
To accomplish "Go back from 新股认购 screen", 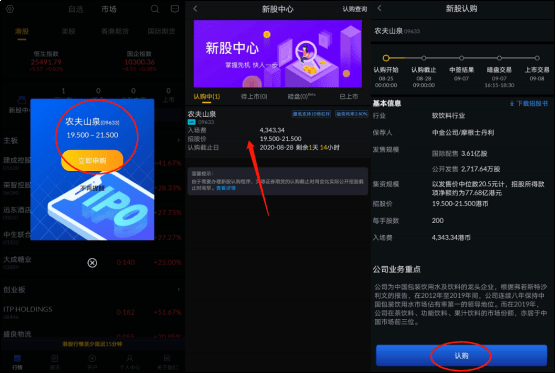I will tap(379, 8).
